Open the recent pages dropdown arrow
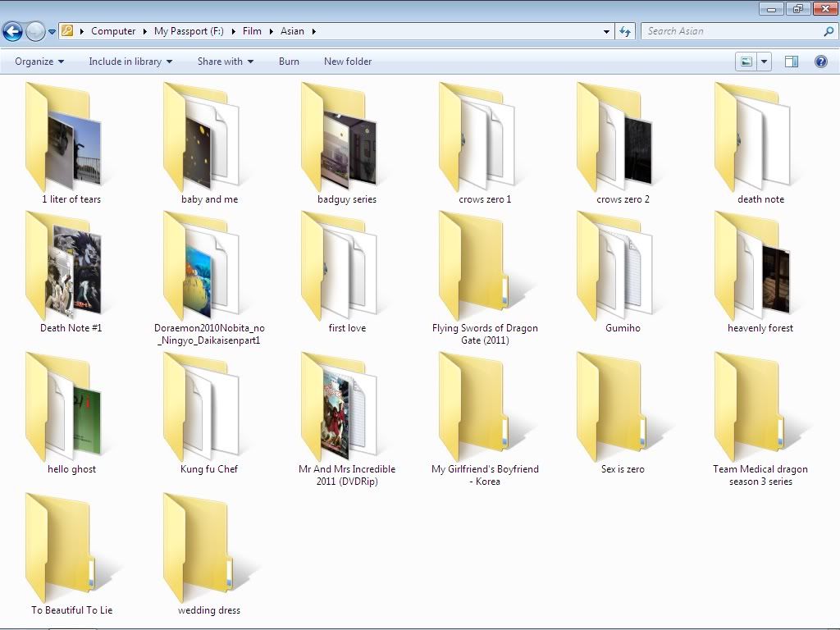This screenshot has width=840, height=630. click(52, 32)
